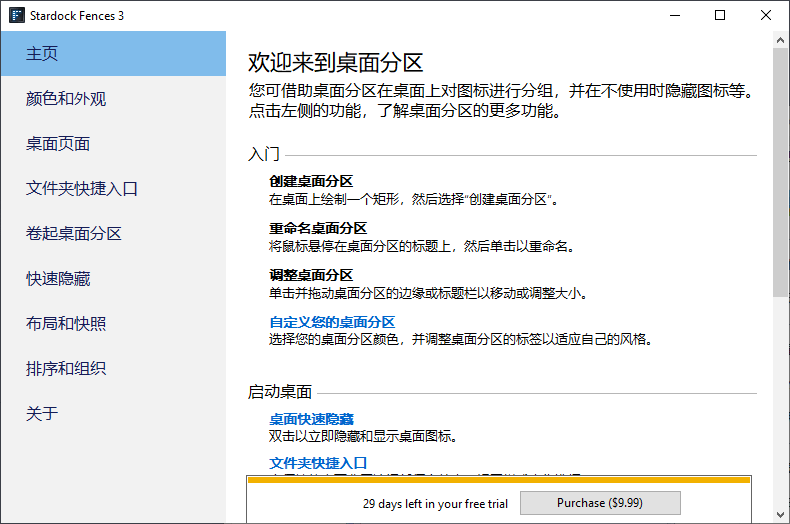Click the scrollbar down arrow
This screenshot has width=790, height=524.
(x=780, y=515)
